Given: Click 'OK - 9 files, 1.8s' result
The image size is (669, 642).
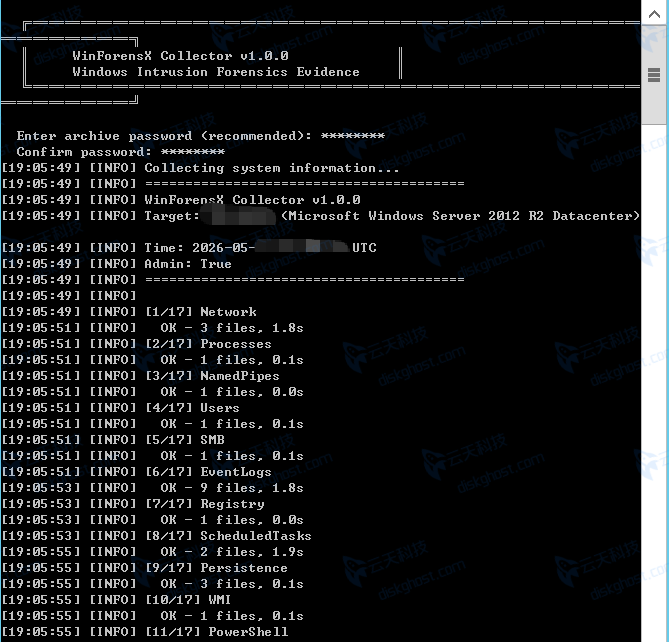Looking at the screenshot, I should tap(232, 488).
